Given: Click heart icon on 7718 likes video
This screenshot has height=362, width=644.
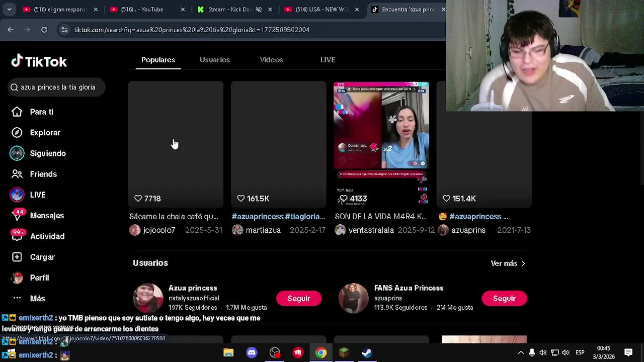Looking at the screenshot, I should click(138, 199).
